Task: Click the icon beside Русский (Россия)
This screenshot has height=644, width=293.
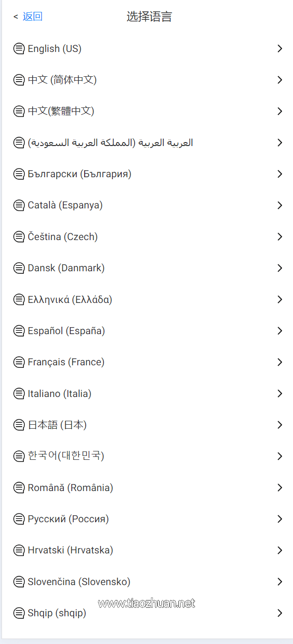Action: (x=19, y=519)
